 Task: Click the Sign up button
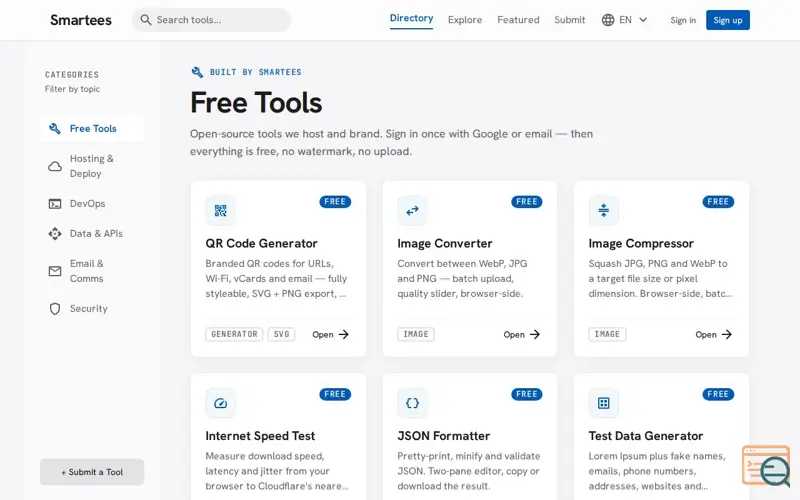click(x=728, y=20)
